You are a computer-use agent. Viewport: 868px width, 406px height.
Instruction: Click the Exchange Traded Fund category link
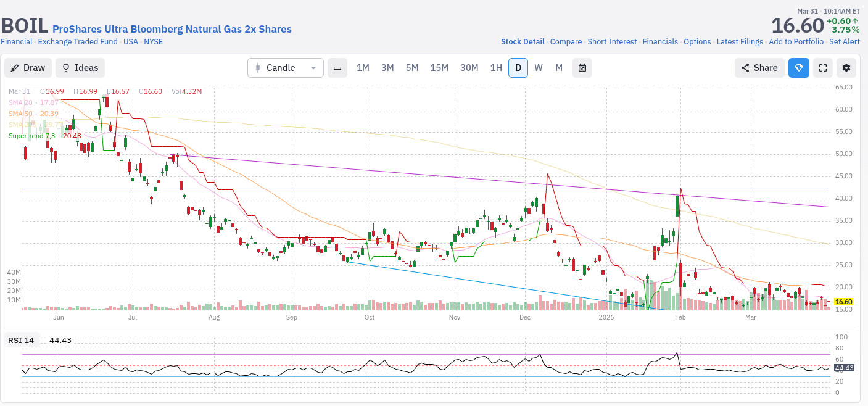click(77, 42)
